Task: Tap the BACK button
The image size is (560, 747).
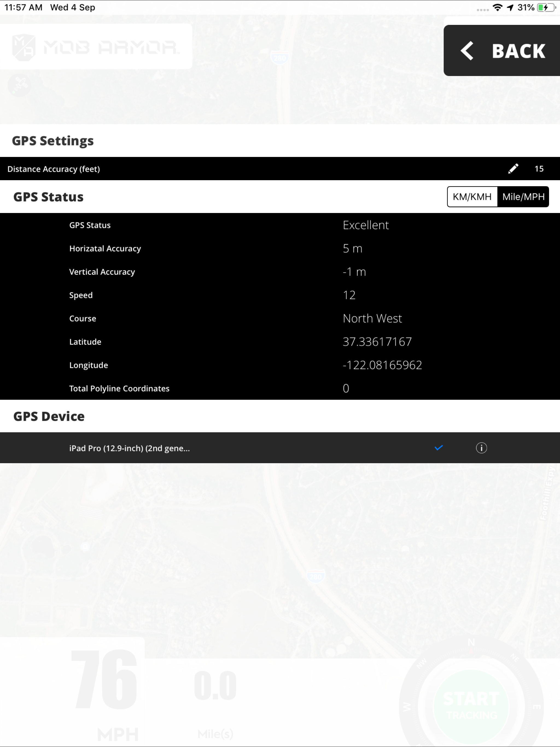Action: pos(502,51)
